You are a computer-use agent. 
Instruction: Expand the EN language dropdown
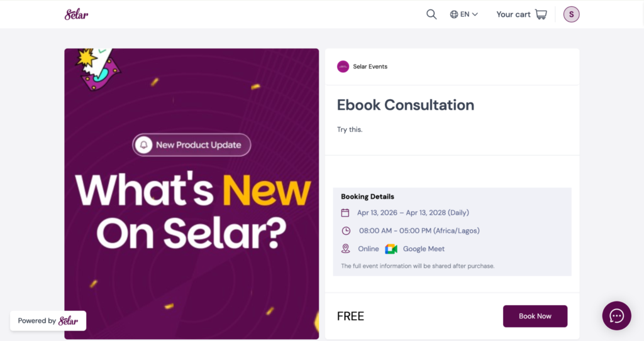click(469, 14)
